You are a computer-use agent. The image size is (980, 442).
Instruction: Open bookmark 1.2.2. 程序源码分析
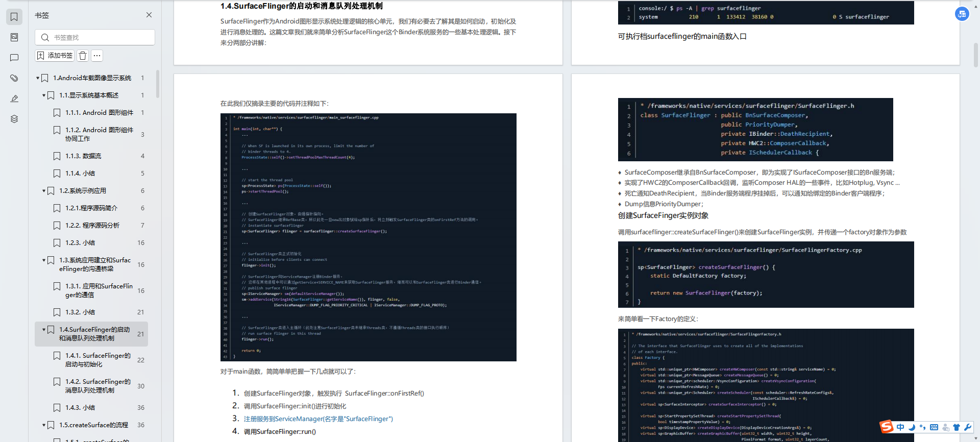tap(92, 226)
